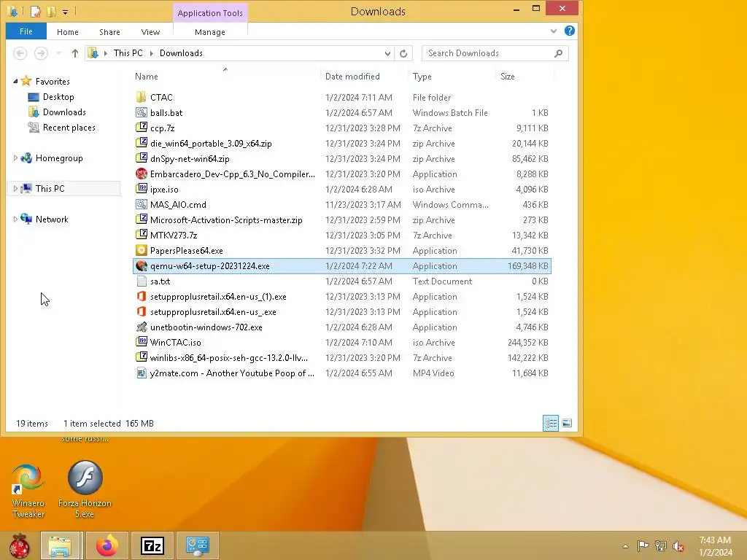This screenshot has width=747, height=560.
Task: Select setupproplusretail.x64.en-us_.exe file name
Action: coord(213,312)
